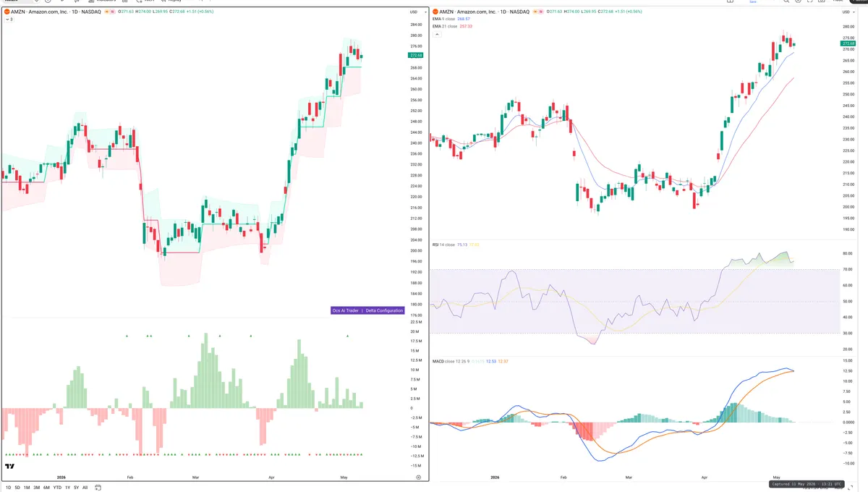This screenshot has width=868, height=492.
Task: Click Ocs AI Trader Delta Configuration label
Action: click(367, 310)
